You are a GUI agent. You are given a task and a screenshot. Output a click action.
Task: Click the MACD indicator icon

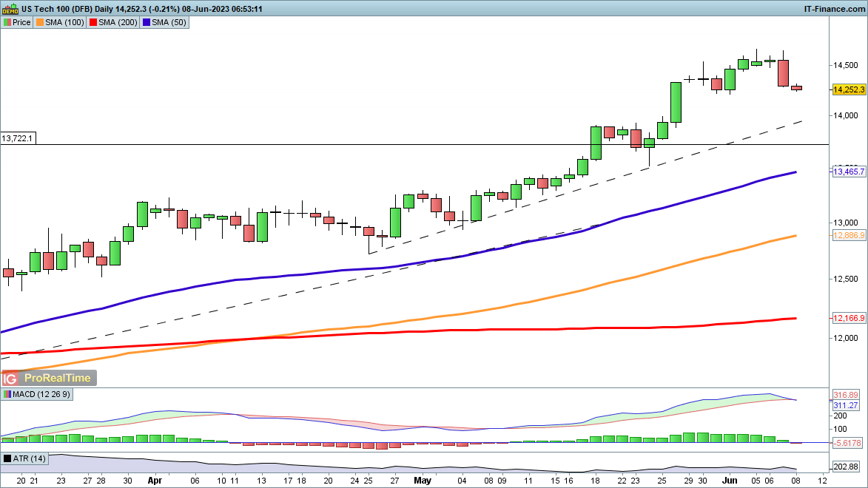click(x=7, y=395)
